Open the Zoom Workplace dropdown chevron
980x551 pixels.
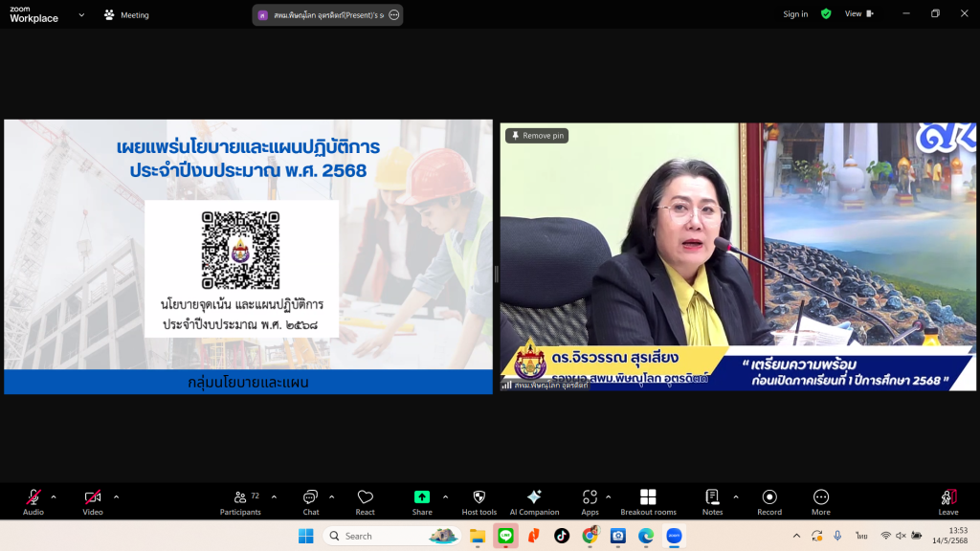coord(82,15)
